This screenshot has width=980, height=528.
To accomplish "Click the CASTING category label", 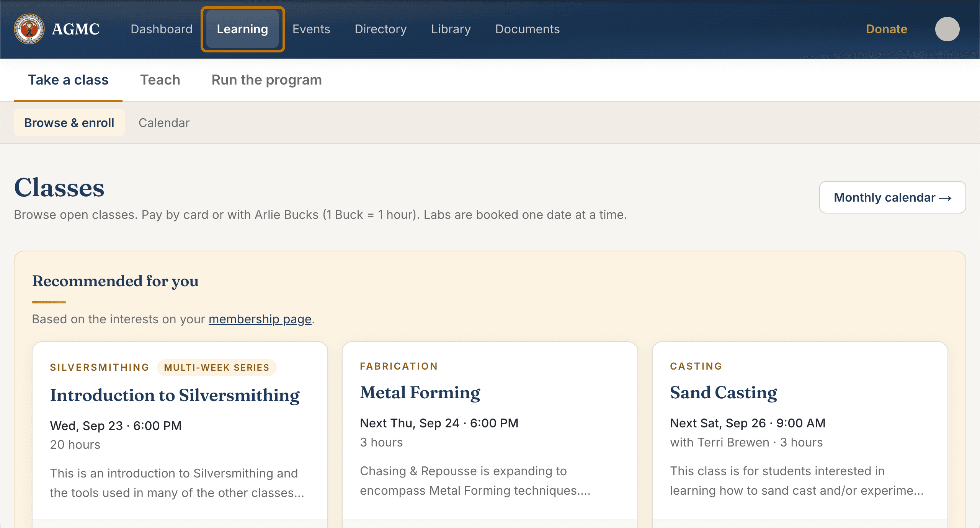I will (696, 367).
